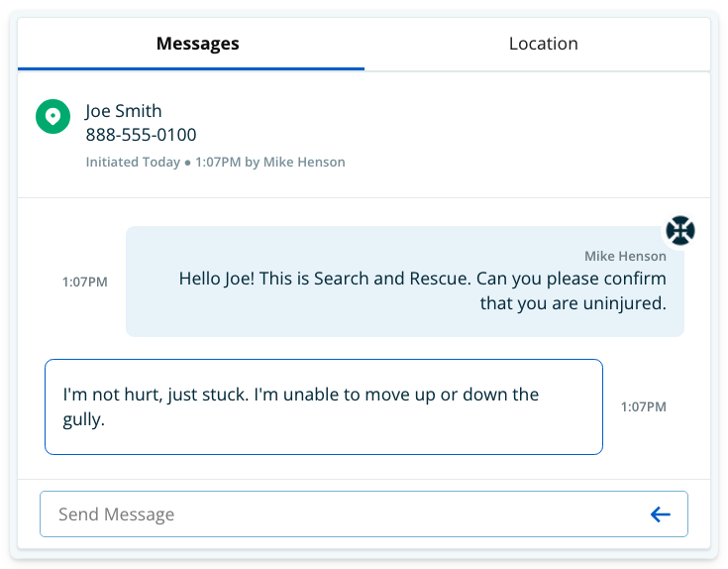
Task: Click the Send Message placeholder text
Action: (117, 514)
